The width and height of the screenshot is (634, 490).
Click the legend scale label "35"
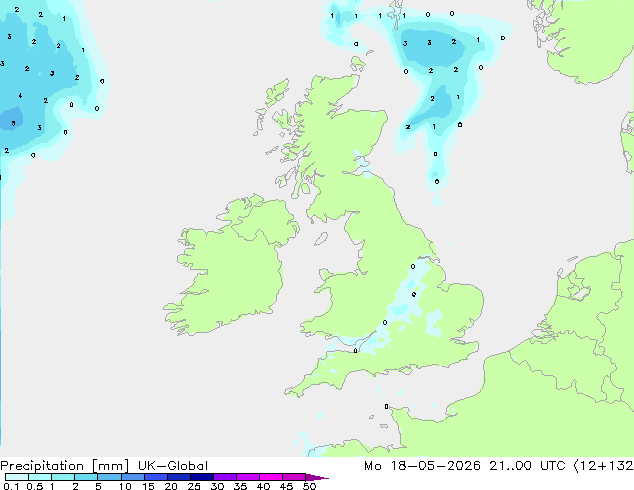[x=240, y=486]
